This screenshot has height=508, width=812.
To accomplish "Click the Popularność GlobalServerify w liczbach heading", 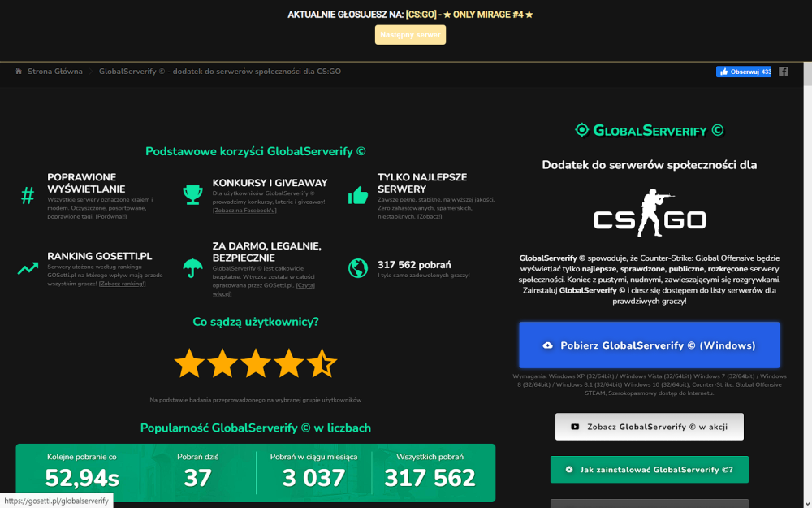I will [x=255, y=428].
